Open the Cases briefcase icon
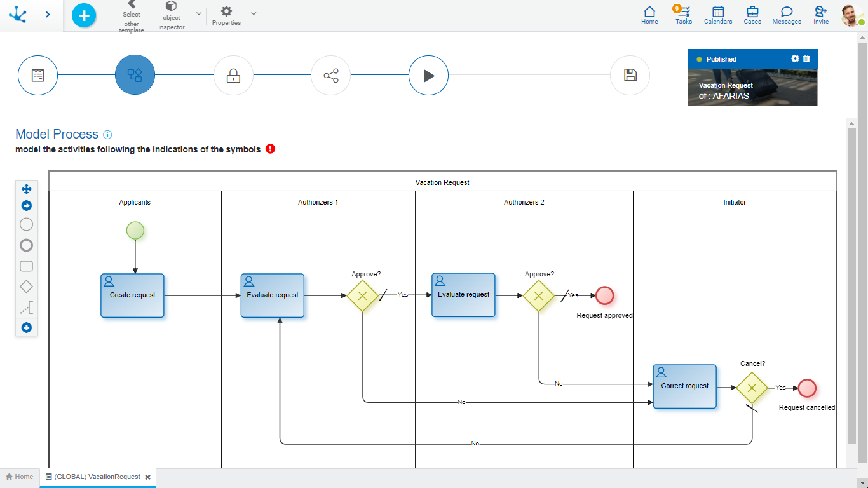 [x=752, y=15]
